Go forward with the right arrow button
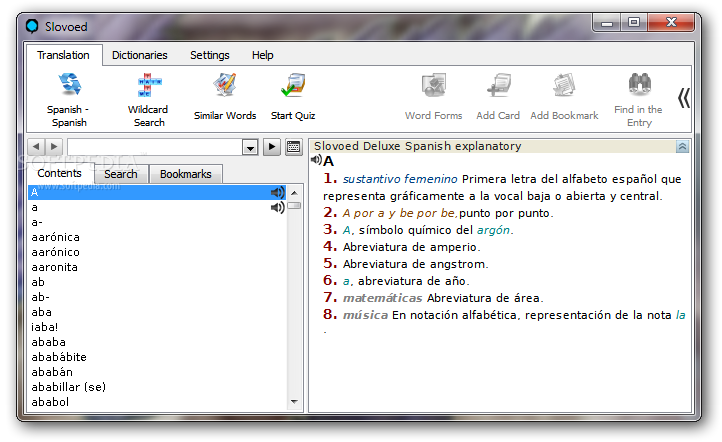The height and width of the screenshot is (442, 722). point(54,147)
